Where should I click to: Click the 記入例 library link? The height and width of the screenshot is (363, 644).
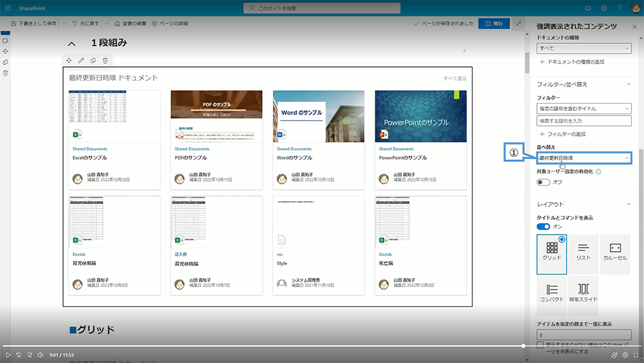click(x=181, y=255)
